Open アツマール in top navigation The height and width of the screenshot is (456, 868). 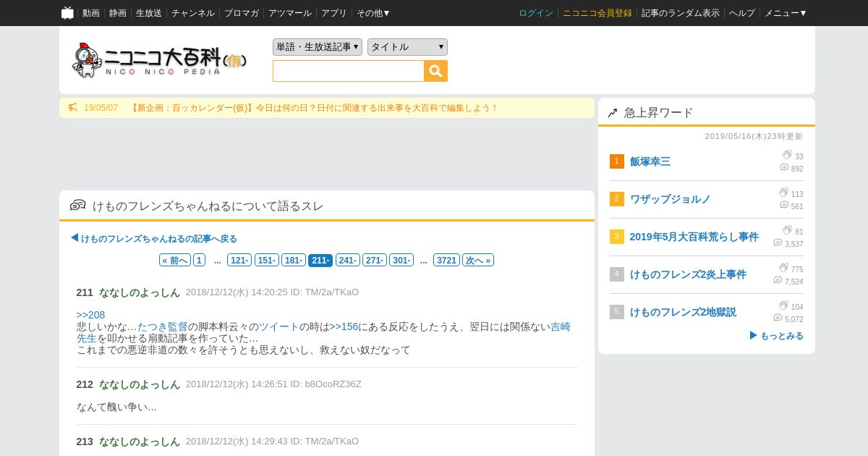point(290,13)
